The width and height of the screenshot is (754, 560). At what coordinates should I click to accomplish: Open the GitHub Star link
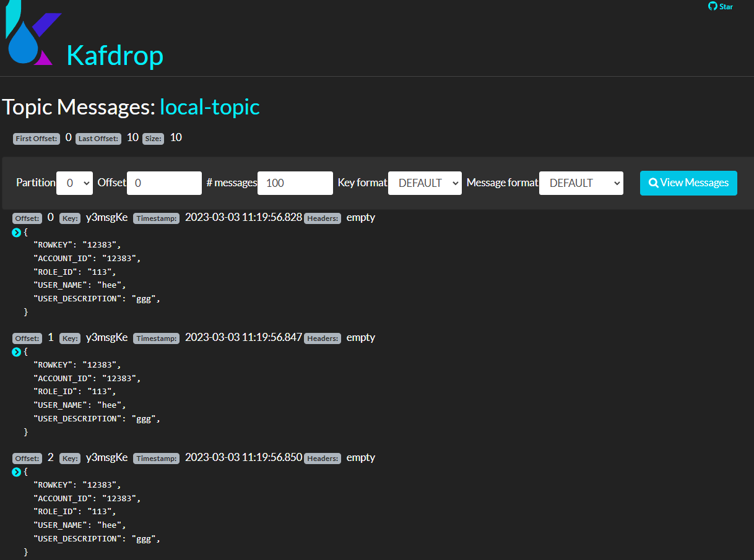tap(721, 6)
